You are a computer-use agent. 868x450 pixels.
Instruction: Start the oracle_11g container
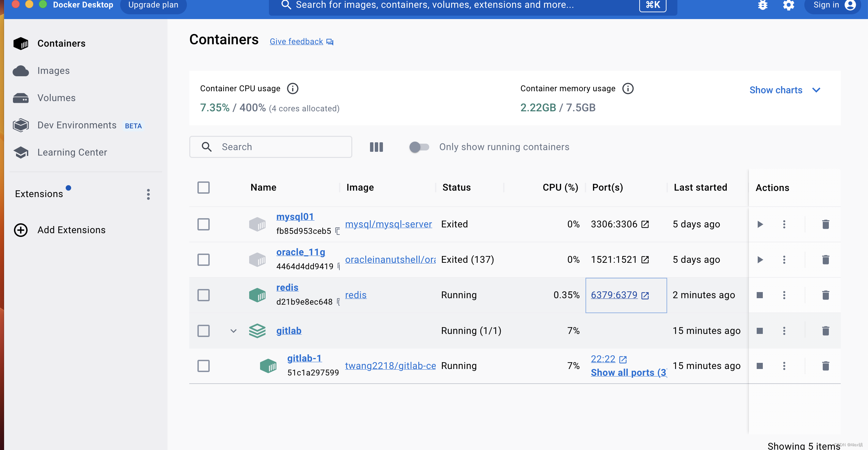(760, 260)
